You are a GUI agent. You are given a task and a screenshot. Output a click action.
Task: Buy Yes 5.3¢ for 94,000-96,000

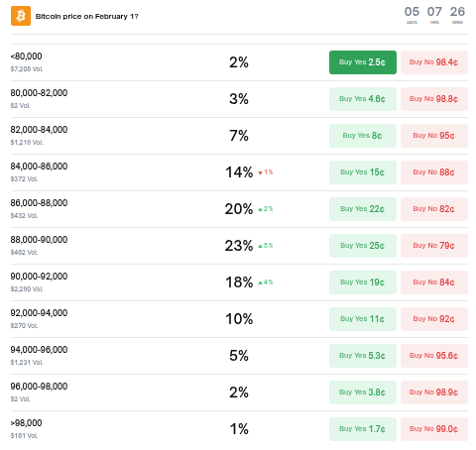[x=363, y=356]
